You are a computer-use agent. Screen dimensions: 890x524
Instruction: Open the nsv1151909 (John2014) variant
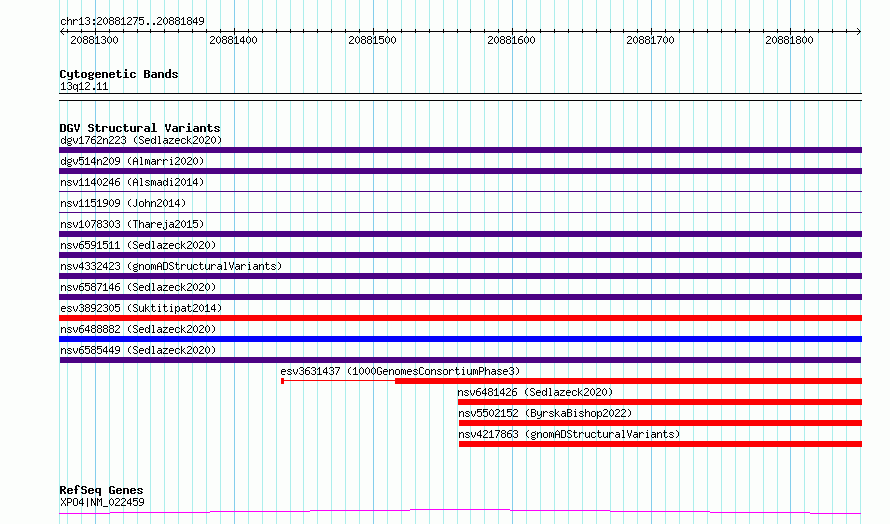(123, 203)
